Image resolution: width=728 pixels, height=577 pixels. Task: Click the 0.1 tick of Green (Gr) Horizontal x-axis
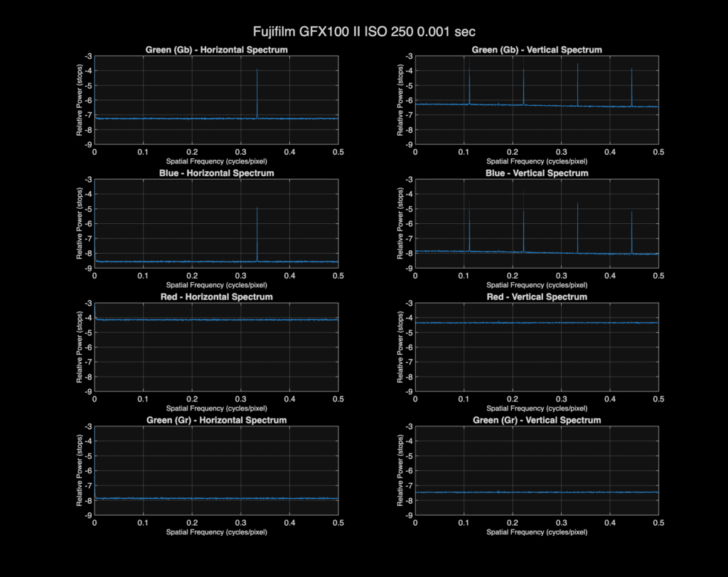click(143, 523)
